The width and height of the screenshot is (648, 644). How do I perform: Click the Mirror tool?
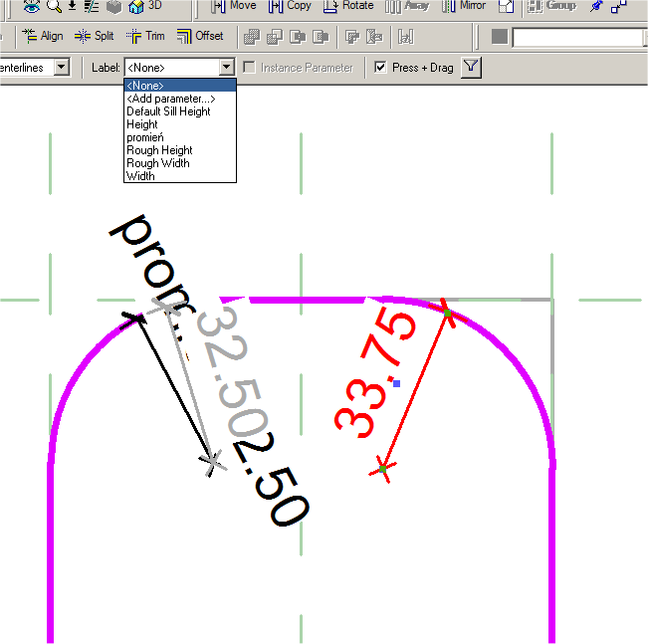[x=463, y=6]
